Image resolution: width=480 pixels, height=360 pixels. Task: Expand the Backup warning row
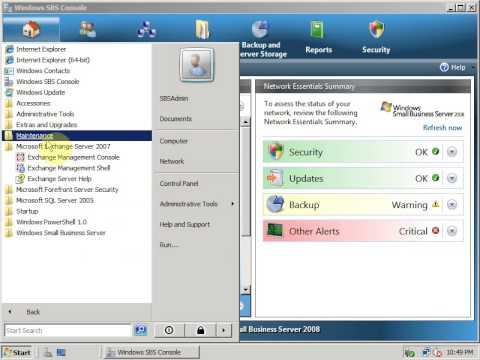(x=452, y=204)
